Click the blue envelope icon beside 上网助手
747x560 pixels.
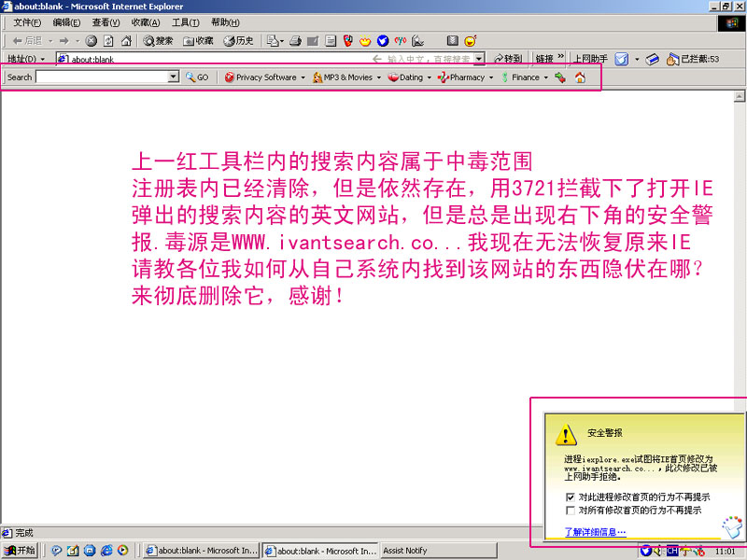[621, 59]
